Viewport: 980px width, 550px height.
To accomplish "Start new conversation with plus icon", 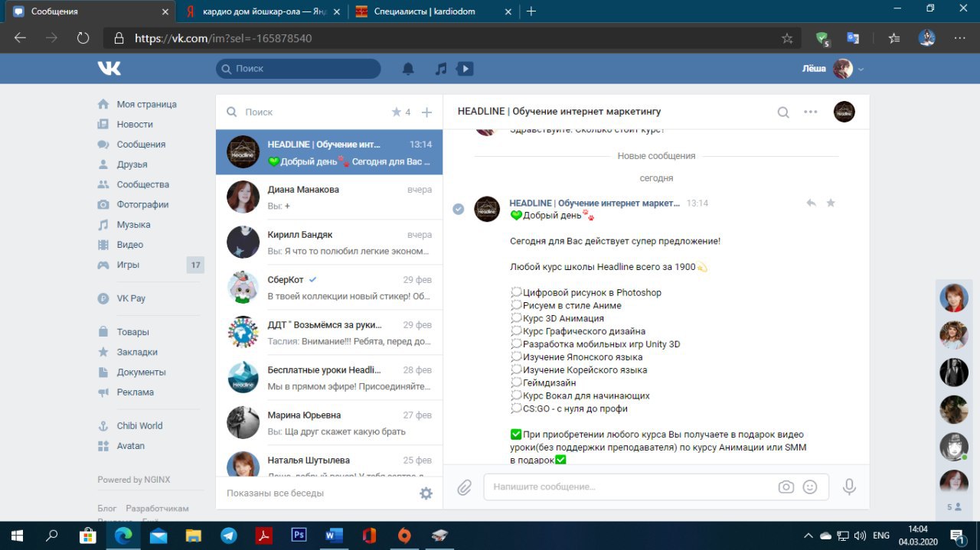I will click(x=427, y=112).
